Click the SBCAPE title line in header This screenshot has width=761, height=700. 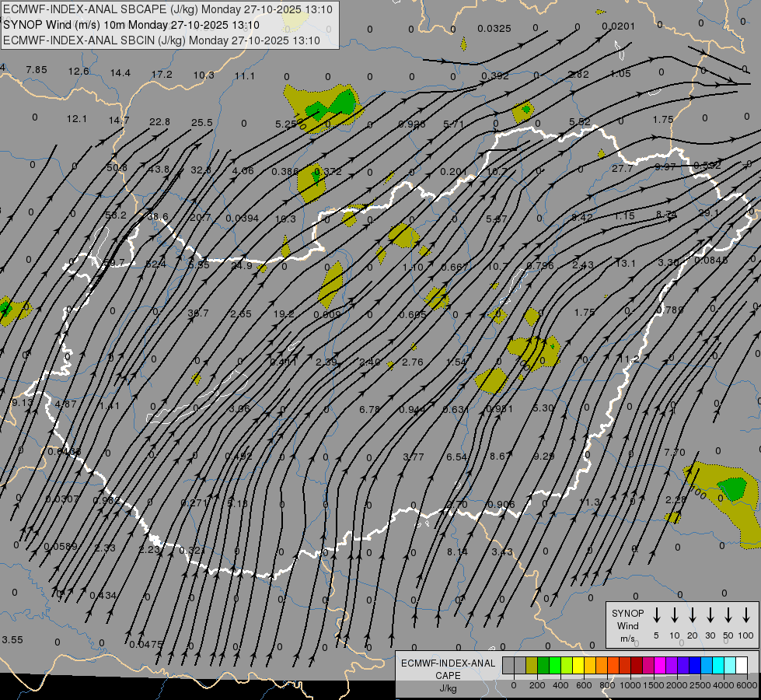click(x=168, y=9)
